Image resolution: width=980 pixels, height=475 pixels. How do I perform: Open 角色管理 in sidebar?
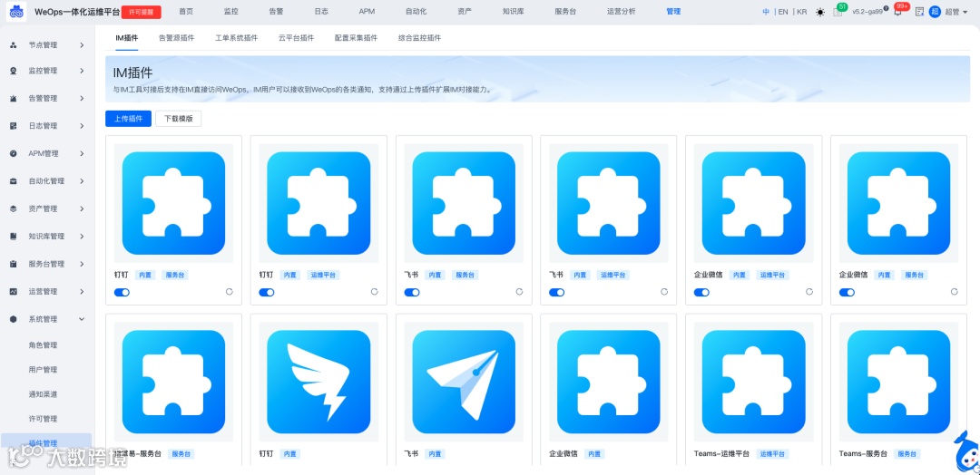pyautogui.click(x=44, y=345)
